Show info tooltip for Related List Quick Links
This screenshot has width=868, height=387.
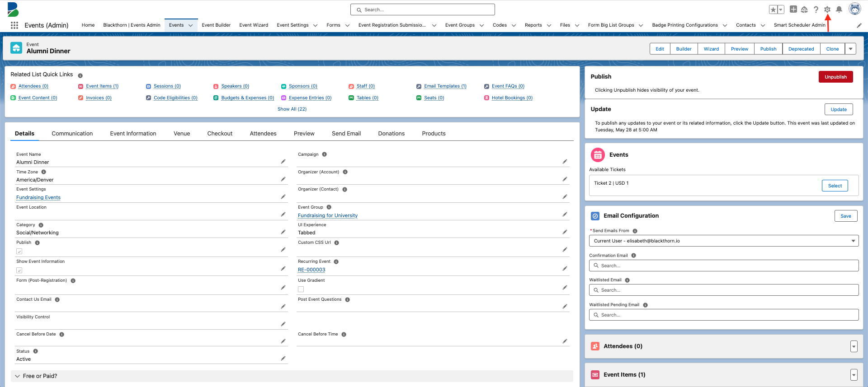80,75
